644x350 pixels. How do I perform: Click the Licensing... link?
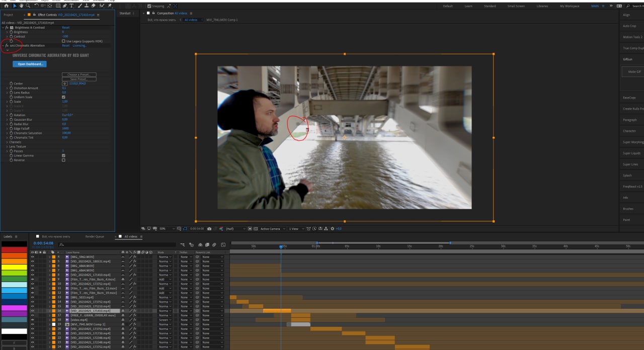79,45
